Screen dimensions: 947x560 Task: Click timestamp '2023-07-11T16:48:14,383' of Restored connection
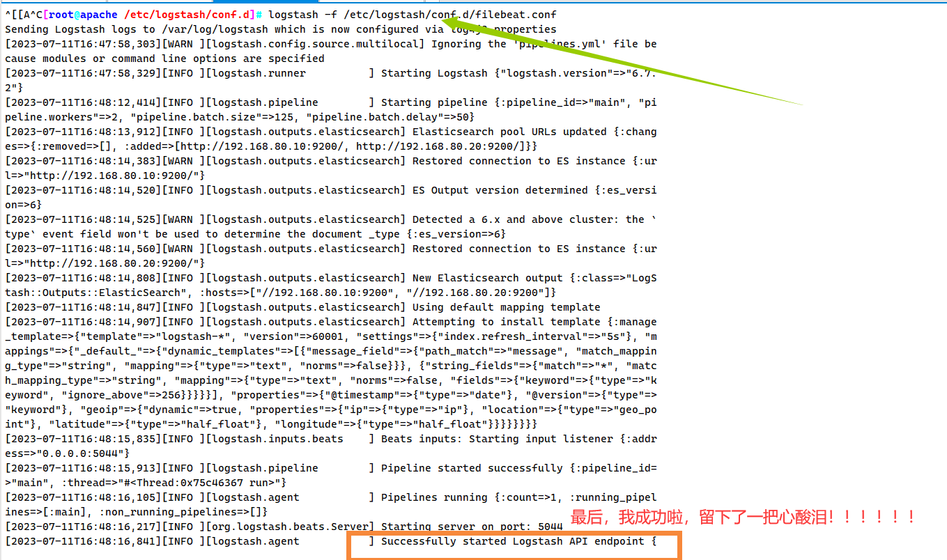[x=83, y=161]
